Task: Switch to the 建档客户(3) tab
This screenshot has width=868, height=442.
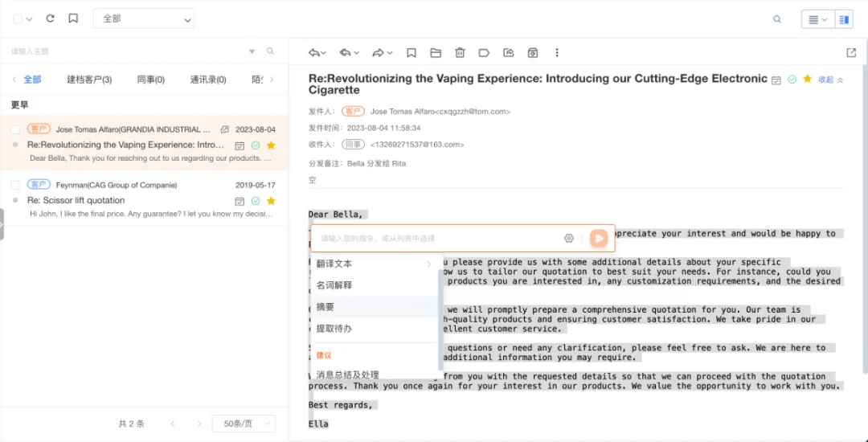Action: [x=89, y=80]
